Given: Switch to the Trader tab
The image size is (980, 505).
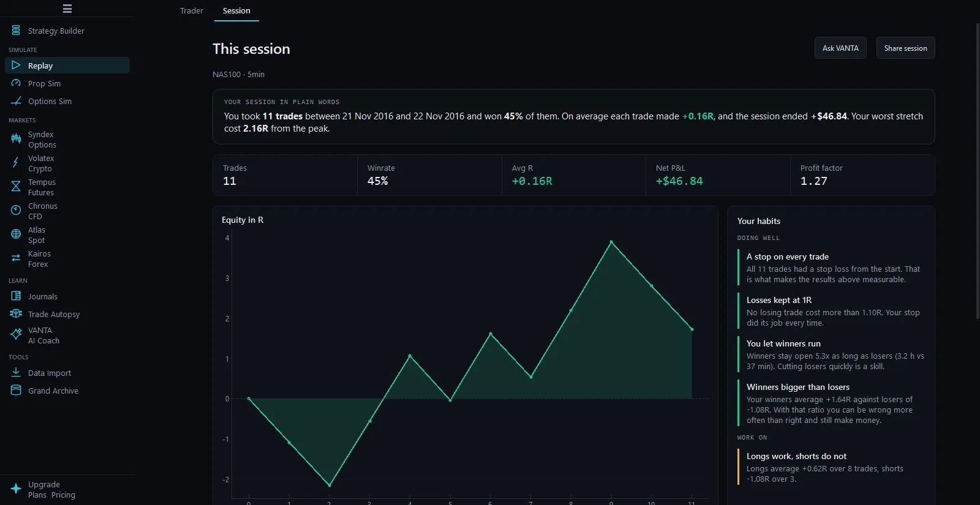Looking at the screenshot, I should point(192,10).
